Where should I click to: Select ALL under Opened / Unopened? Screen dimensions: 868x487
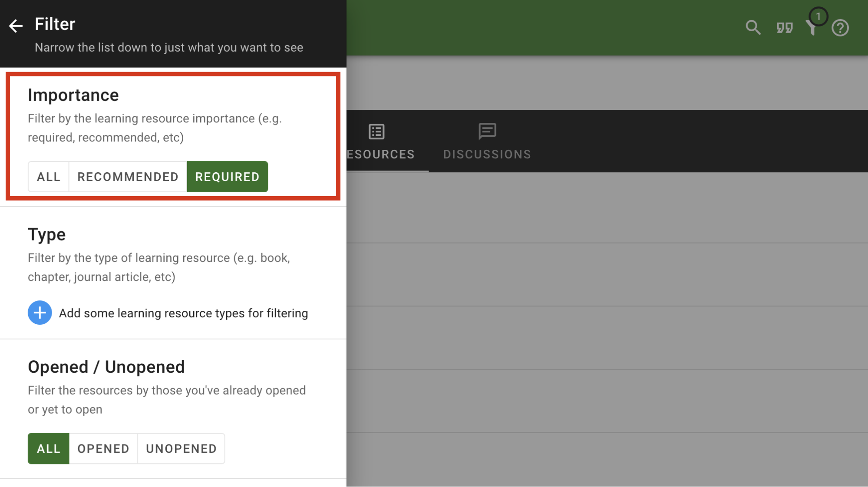coord(48,448)
